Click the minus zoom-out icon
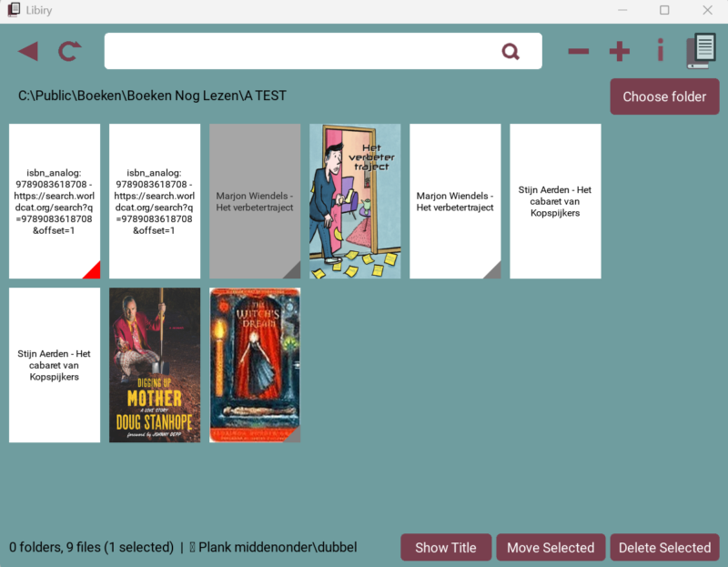Image resolution: width=728 pixels, height=567 pixels. click(x=578, y=51)
